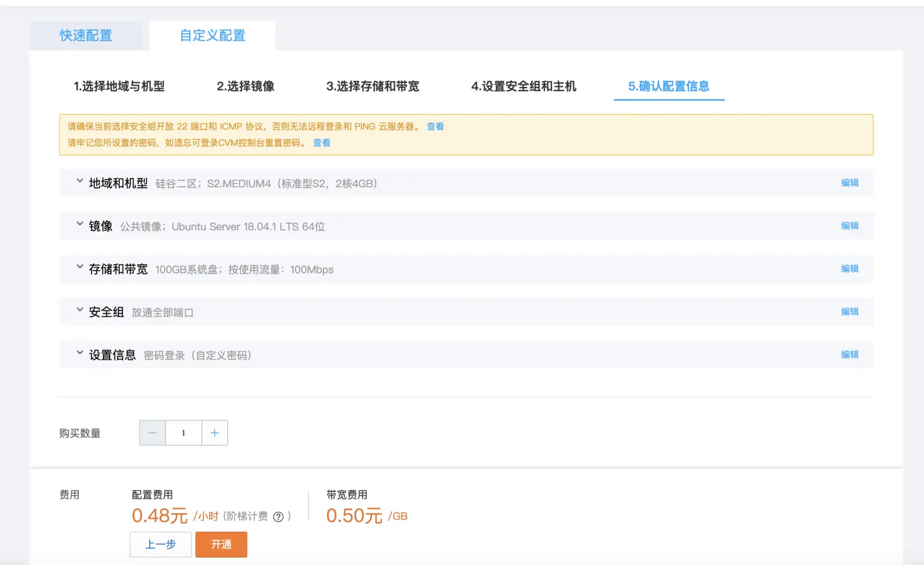The width and height of the screenshot is (924, 565).
Task: Select the 自定义配置 tab
Action: [213, 36]
